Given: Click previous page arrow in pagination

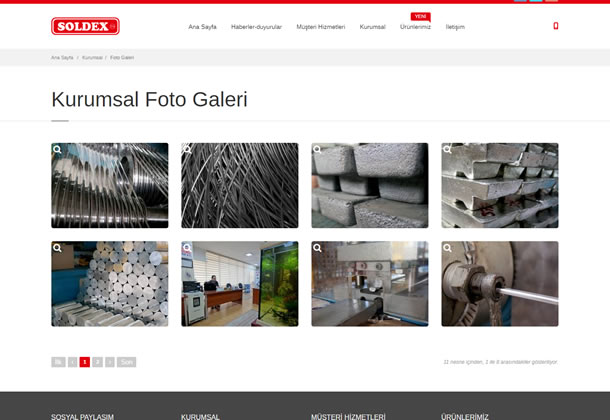Looking at the screenshot, I should (72, 362).
